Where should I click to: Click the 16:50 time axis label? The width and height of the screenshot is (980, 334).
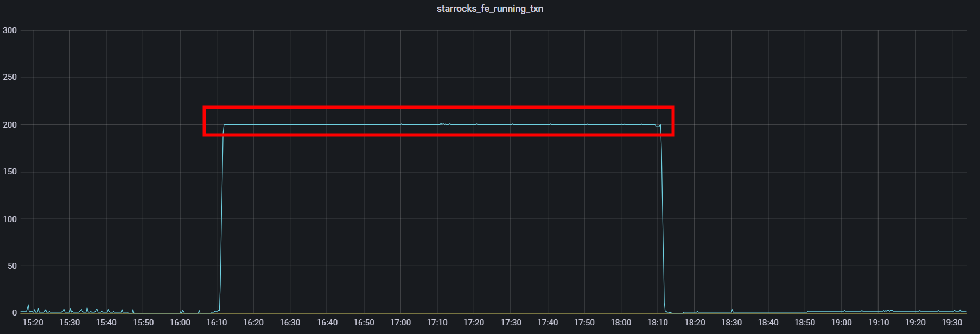coord(364,323)
